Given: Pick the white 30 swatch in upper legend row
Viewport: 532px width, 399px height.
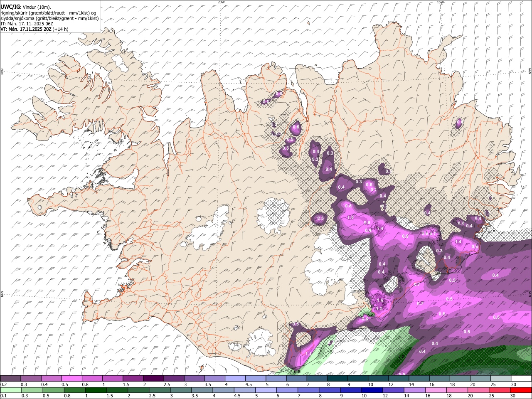Looking at the screenshot, I should pyautogui.click(x=521, y=379).
